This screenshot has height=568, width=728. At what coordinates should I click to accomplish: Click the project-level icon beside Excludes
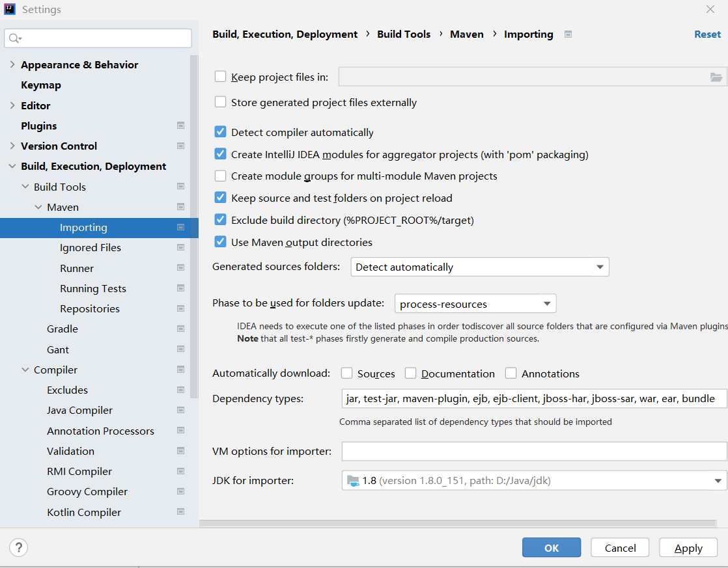click(x=180, y=390)
